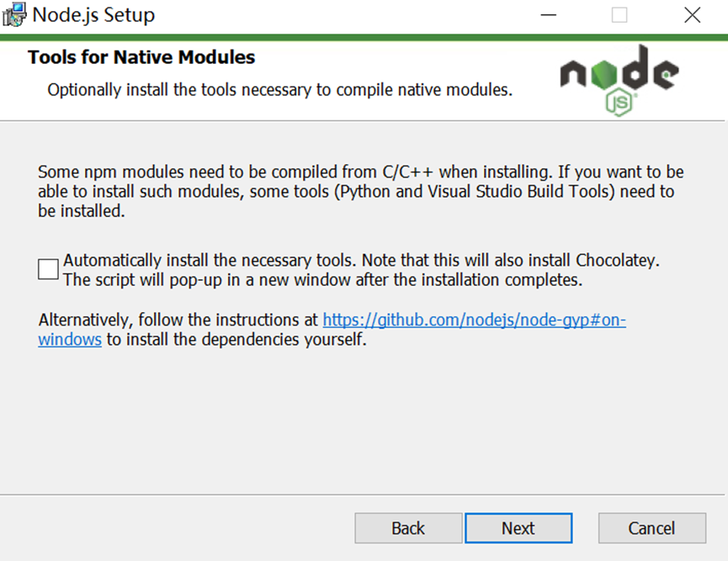Click 'The script will pop-up' label line
Viewport: 728px width, 561px height.
322,280
